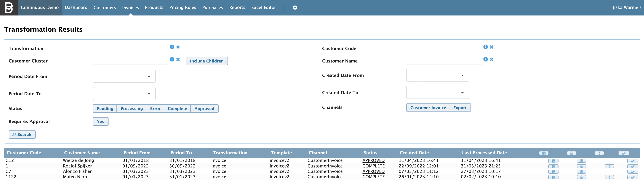Open the APPROVED status link on the C12 row
The width and height of the screenshot is (644, 188).
373,160
